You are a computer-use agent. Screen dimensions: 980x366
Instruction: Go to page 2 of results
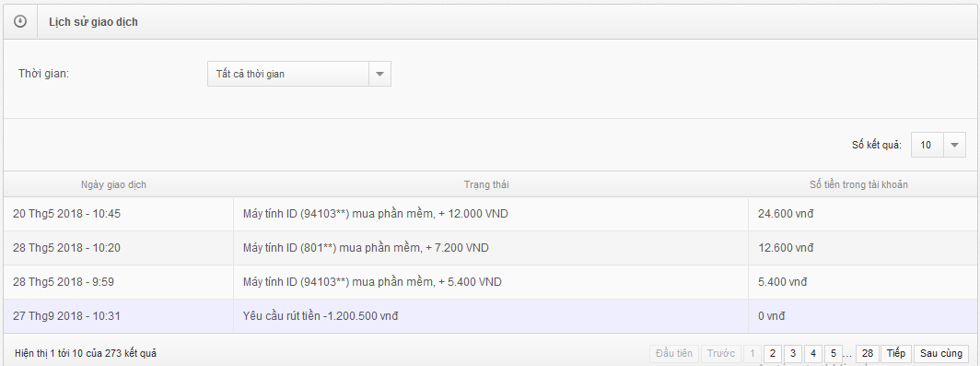pyautogui.click(x=773, y=353)
